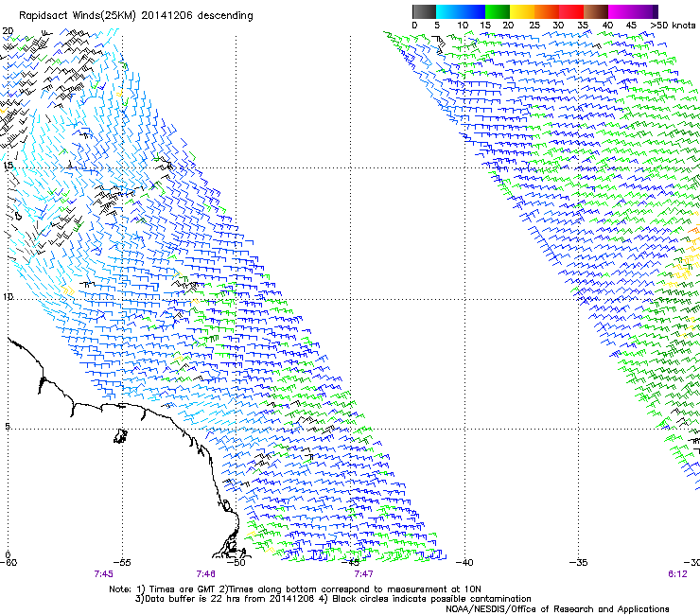Viewport: 700px width, 615px height.
Task: Click the '-40' longitude label
Action: tap(464, 563)
